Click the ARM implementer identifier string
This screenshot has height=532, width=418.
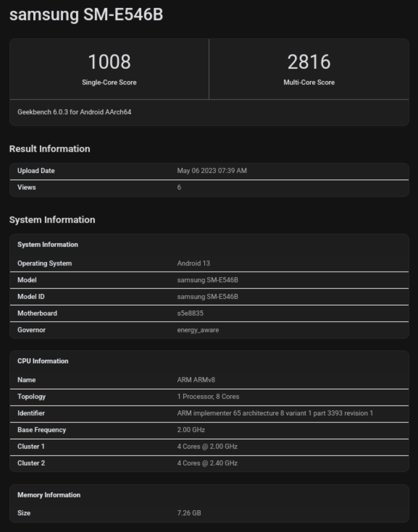pos(275,413)
